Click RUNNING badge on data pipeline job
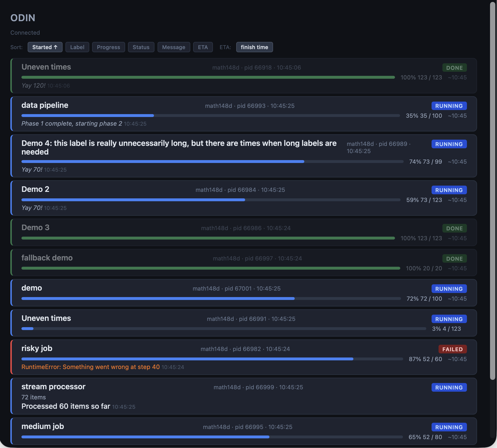Screen dimensions: 497x448 point(449,106)
